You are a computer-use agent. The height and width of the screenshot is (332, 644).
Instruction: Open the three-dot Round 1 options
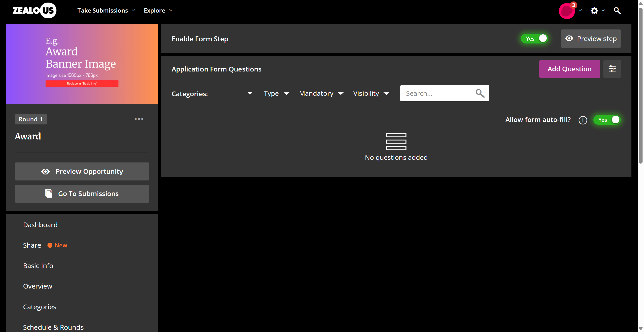[x=139, y=119]
